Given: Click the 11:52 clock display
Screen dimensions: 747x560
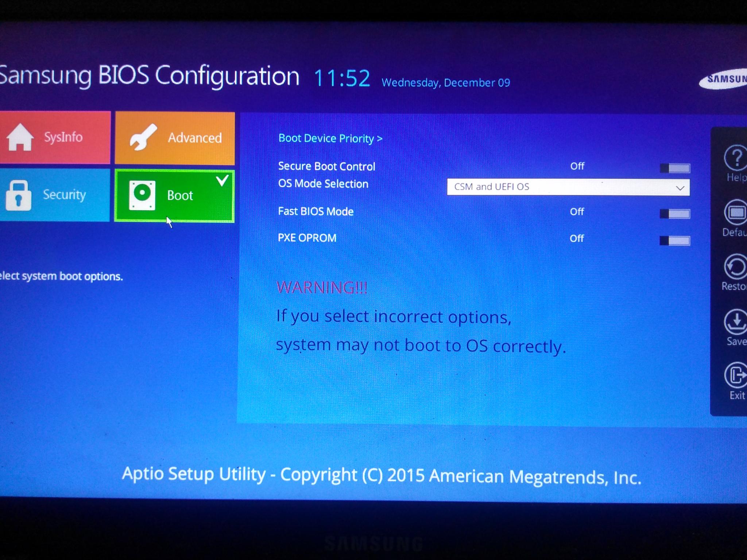Looking at the screenshot, I should [342, 78].
